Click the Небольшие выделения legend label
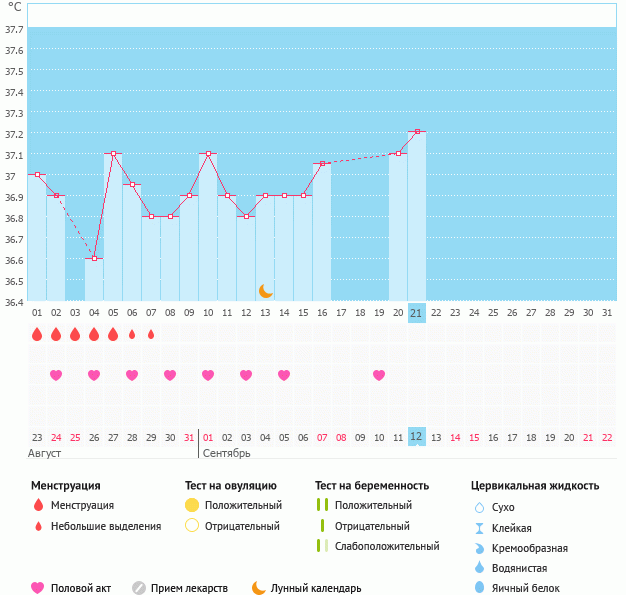The image size is (626, 595). point(106,526)
